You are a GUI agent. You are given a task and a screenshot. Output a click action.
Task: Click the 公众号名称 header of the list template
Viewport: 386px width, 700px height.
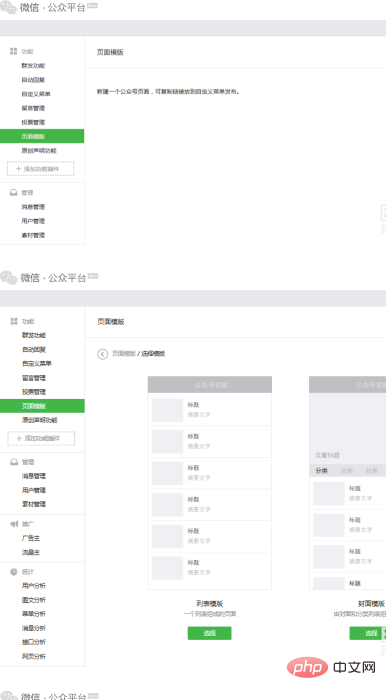point(211,385)
